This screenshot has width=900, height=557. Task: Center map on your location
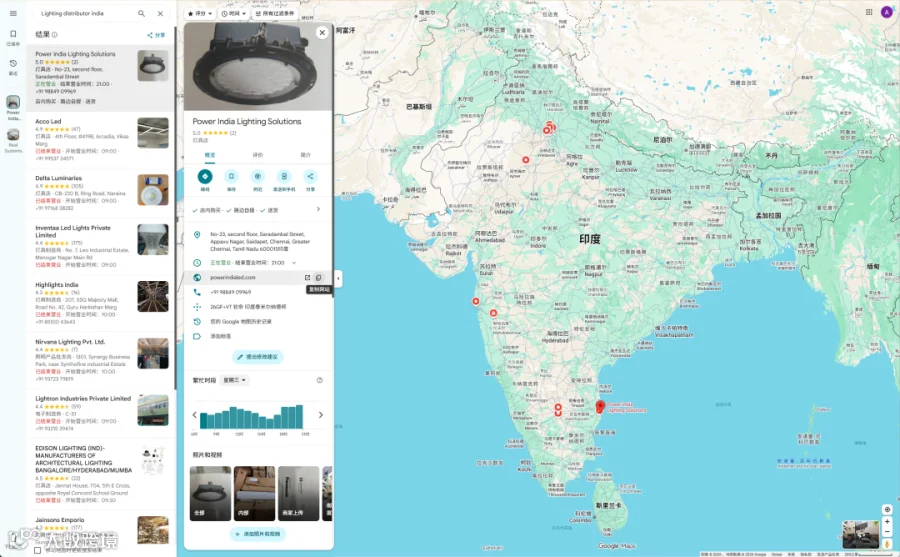click(x=887, y=509)
